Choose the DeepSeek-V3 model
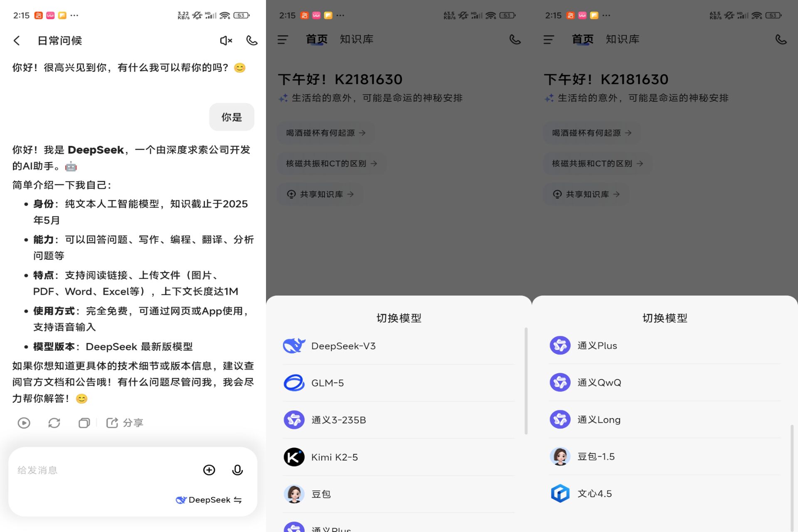798x532 pixels. point(399,346)
